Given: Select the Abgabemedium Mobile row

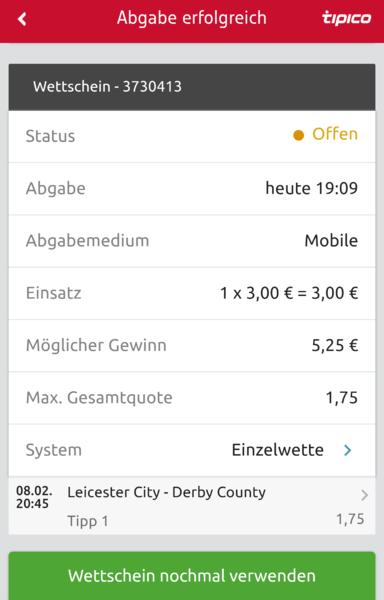Looking at the screenshot, I should point(192,241).
